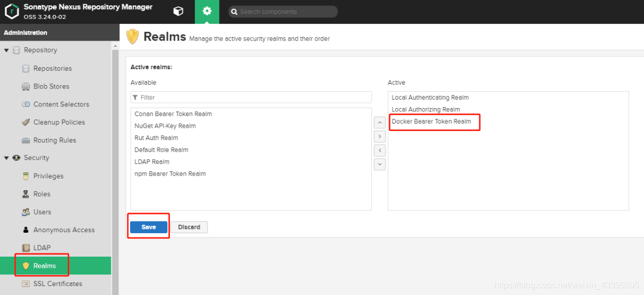
Task: Click the Repositories icon in sidebar
Action: [26, 69]
